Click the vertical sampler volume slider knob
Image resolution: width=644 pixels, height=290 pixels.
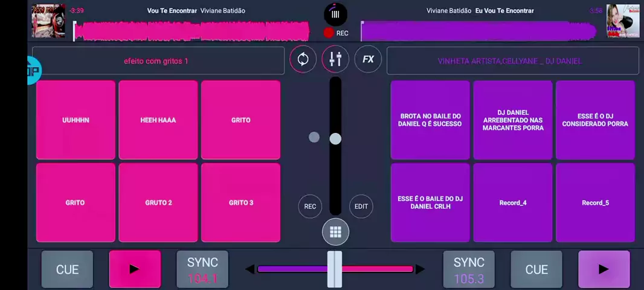335,139
